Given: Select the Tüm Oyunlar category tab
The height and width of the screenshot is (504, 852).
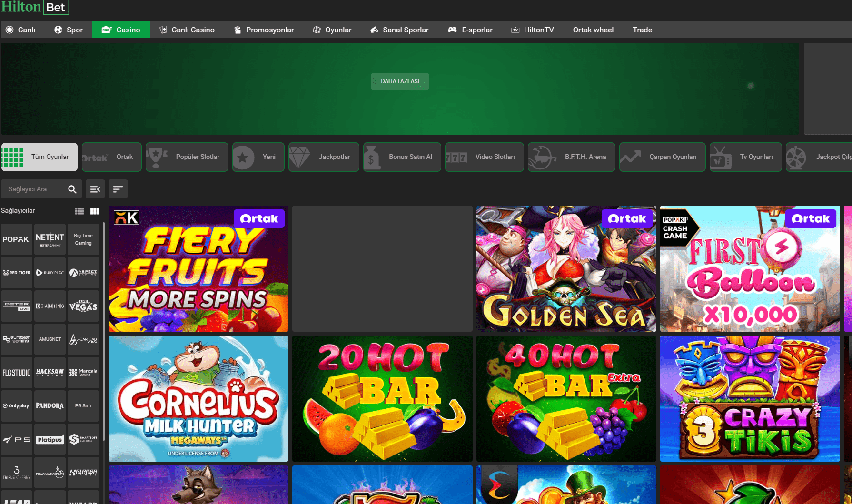Looking at the screenshot, I should point(40,157).
